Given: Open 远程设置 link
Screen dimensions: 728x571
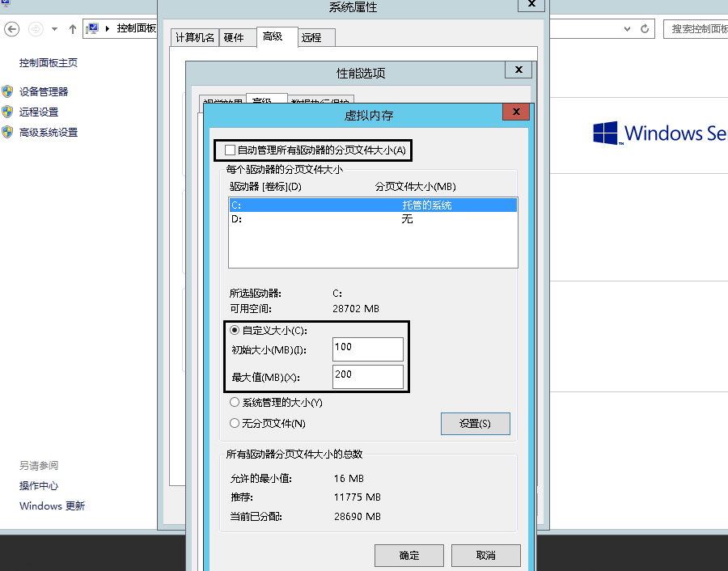Looking at the screenshot, I should click(39, 112).
